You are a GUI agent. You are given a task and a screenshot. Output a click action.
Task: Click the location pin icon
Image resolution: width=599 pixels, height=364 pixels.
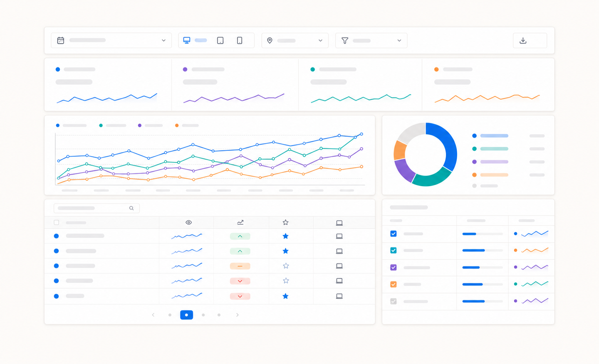click(270, 40)
